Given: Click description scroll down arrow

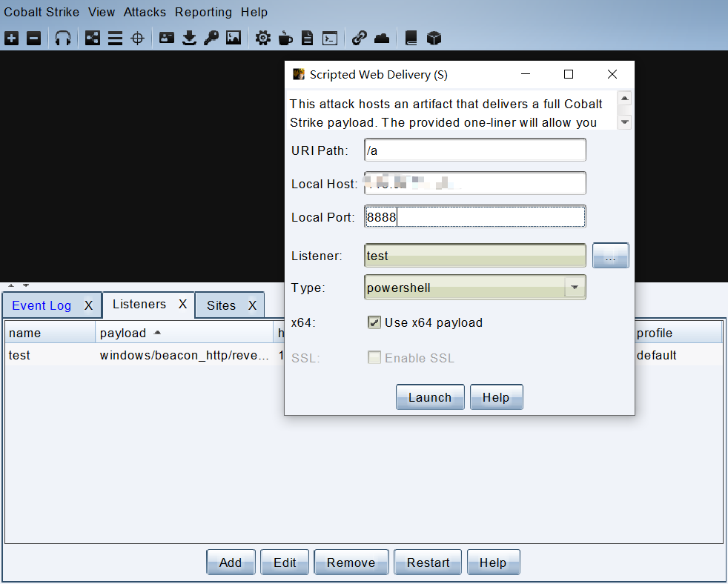Looking at the screenshot, I should coord(624,122).
